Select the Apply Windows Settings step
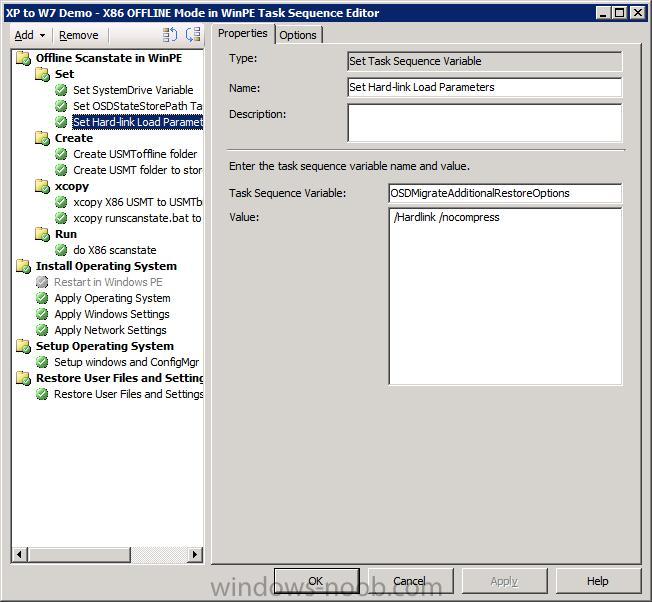The height and width of the screenshot is (602, 652). [112, 314]
